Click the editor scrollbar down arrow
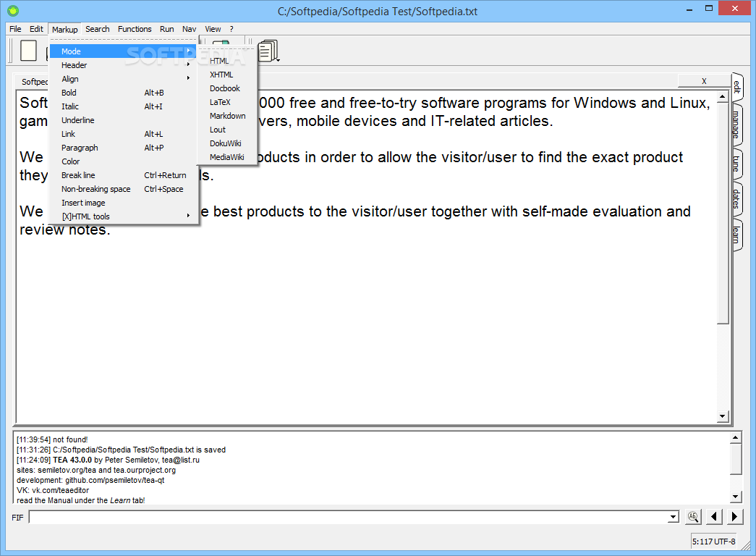 (722, 416)
